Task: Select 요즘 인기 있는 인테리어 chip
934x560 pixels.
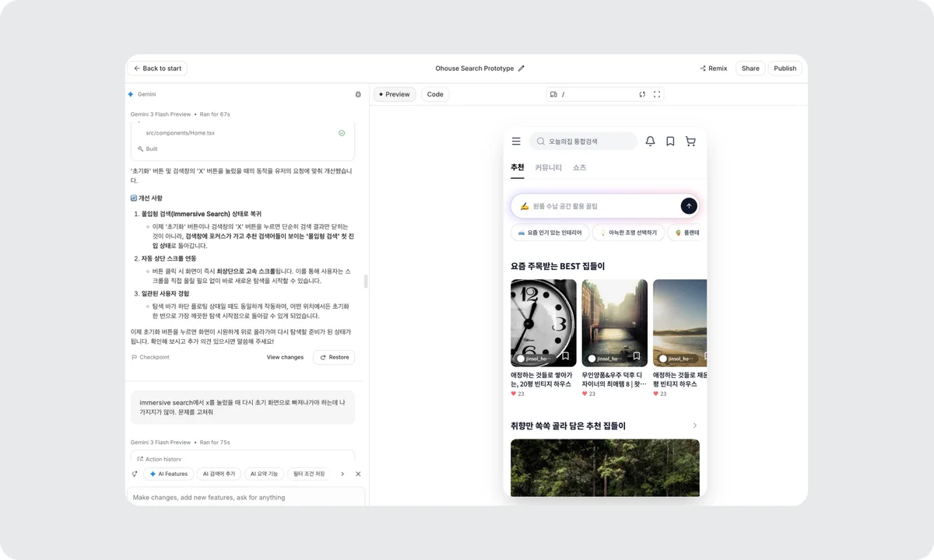Action: [x=550, y=233]
